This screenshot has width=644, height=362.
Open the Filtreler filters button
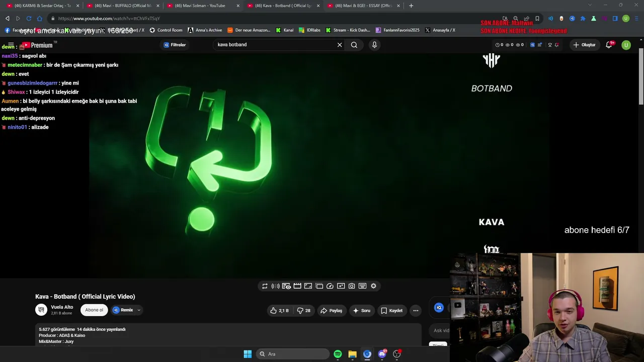175,45
